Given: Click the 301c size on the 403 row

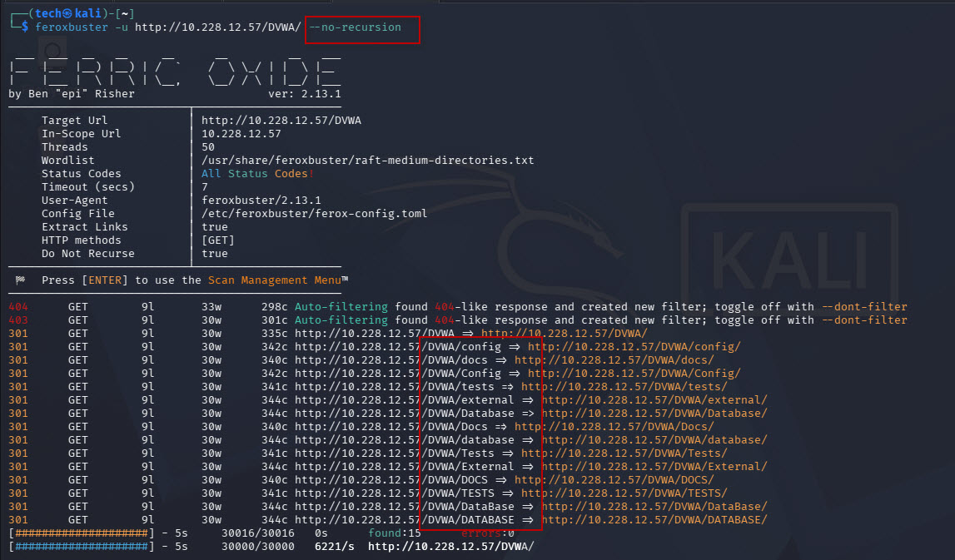Looking at the screenshot, I should click(275, 320).
